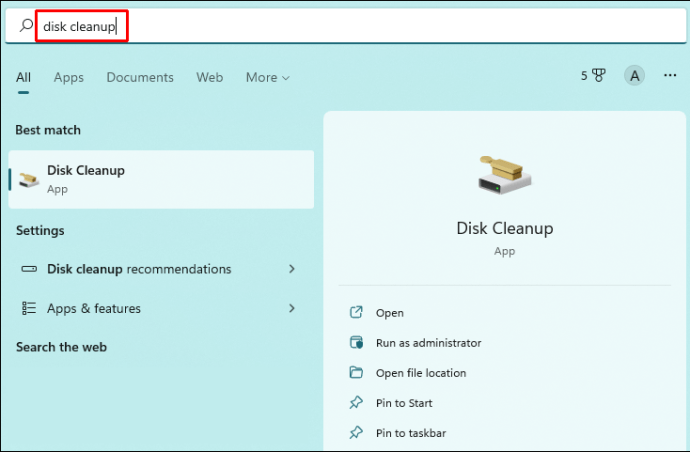The image size is (690, 452).
Task: Select the Web search tab
Action: [x=210, y=77]
